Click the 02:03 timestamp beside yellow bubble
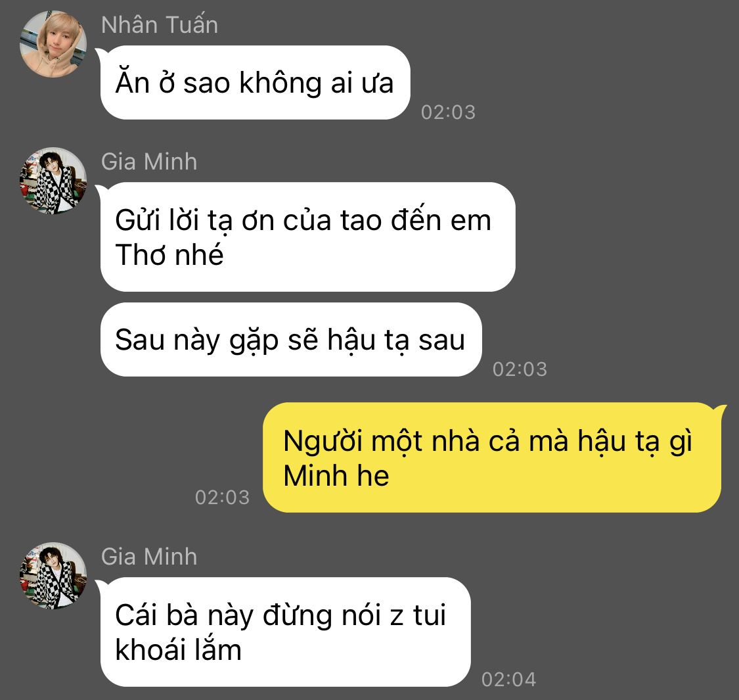 pos(223,498)
